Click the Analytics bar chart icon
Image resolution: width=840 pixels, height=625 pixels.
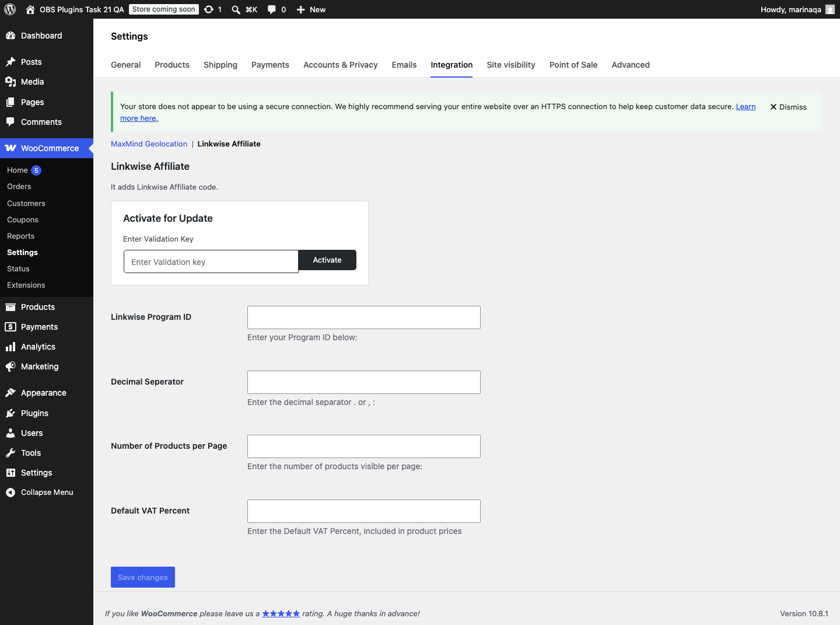click(x=10, y=347)
